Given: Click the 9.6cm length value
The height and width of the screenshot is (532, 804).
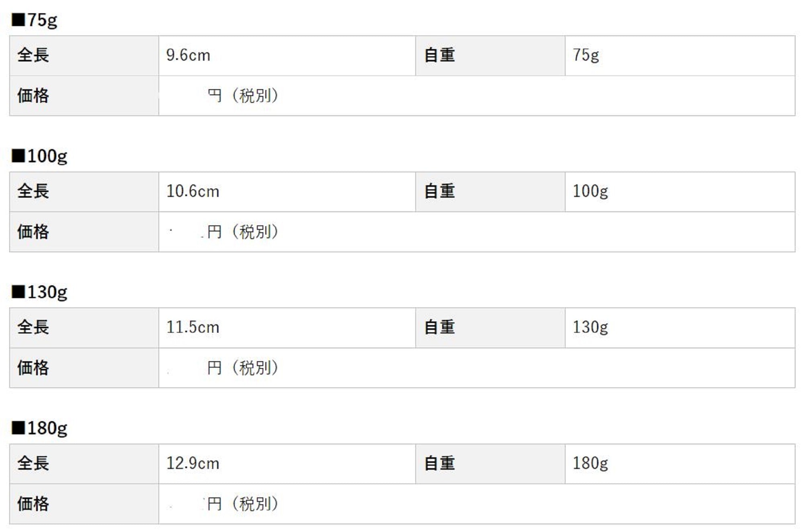Looking at the screenshot, I should pyautogui.click(x=188, y=55).
